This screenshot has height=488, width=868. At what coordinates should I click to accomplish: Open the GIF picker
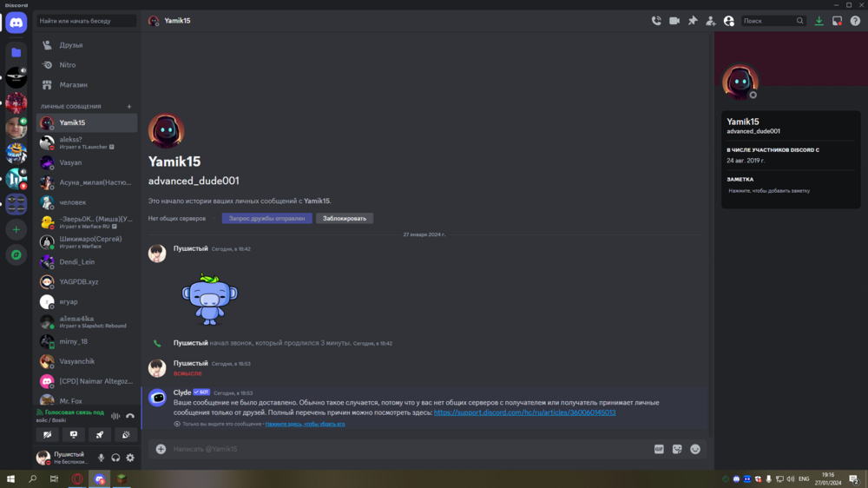(x=659, y=449)
